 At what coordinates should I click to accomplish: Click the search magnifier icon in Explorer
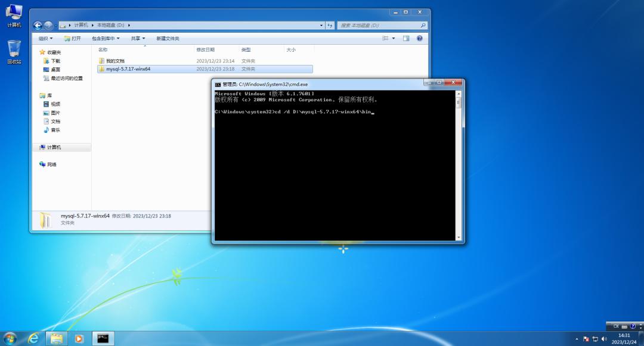[423, 26]
